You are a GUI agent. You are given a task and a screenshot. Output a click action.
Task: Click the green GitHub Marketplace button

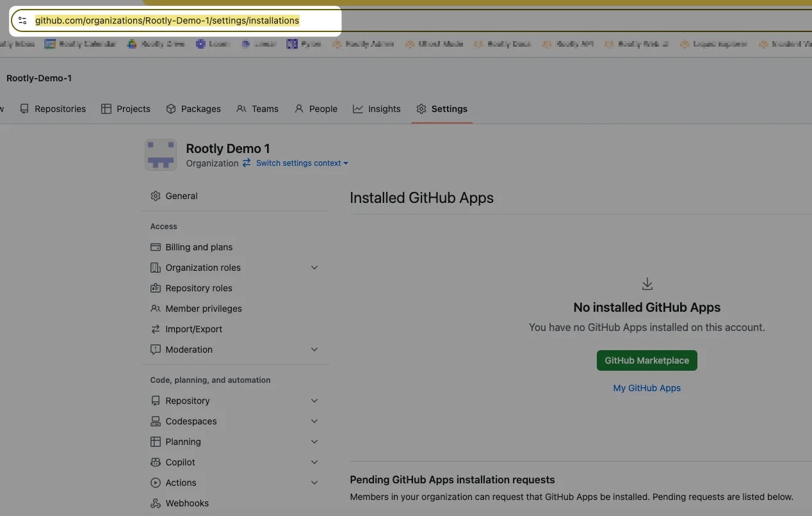click(x=647, y=360)
